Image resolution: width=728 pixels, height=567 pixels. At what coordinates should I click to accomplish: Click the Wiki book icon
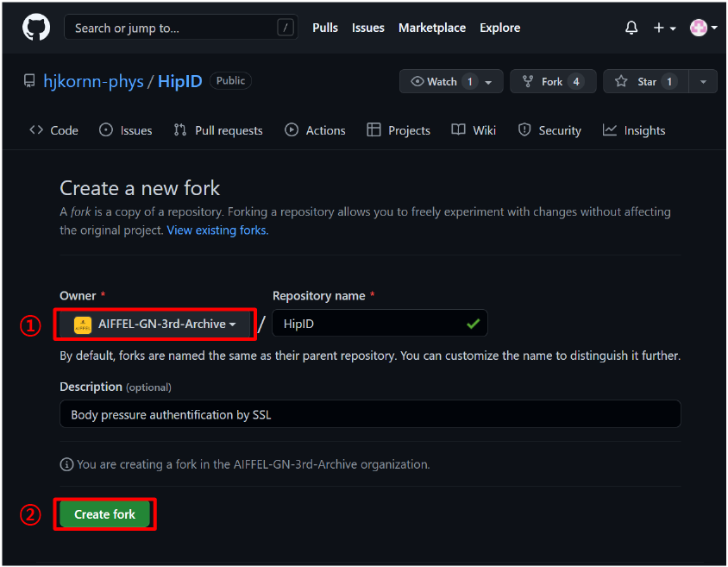(458, 129)
